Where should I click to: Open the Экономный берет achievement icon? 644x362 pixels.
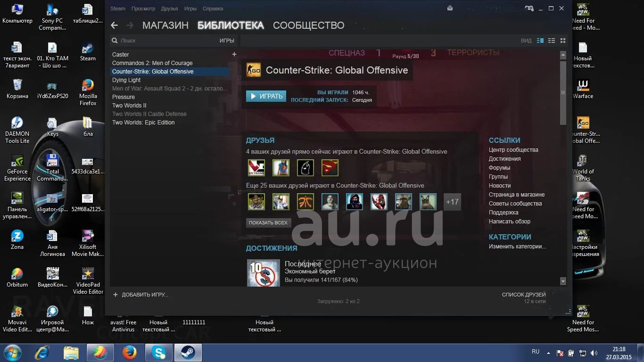click(263, 272)
